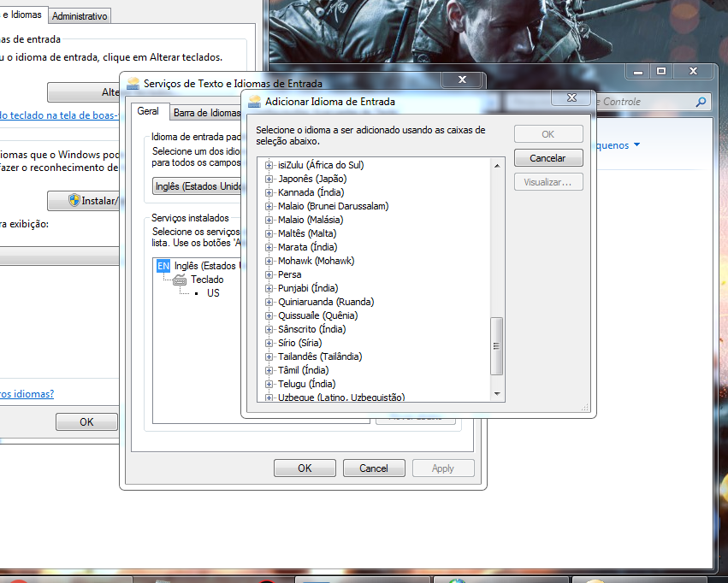Click the Instalar/desinstalar idiomas shield button
This screenshot has width=728, height=583.
pyautogui.click(x=84, y=201)
